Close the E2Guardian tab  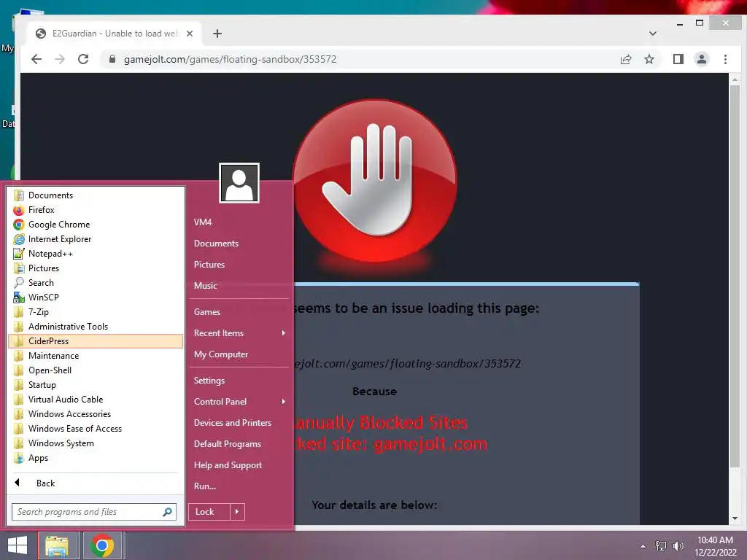pos(190,34)
